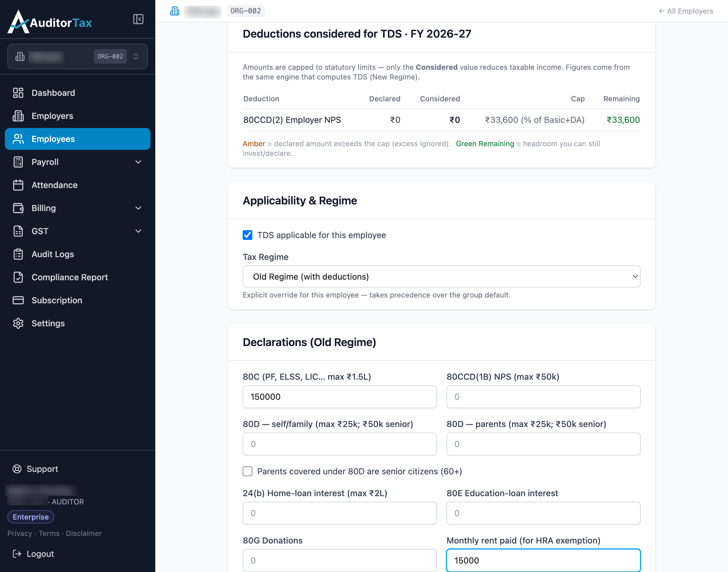Image resolution: width=728 pixels, height=572 pixels.
Task: Open the ORG-002 organization switcher
Action: (77, 57)
